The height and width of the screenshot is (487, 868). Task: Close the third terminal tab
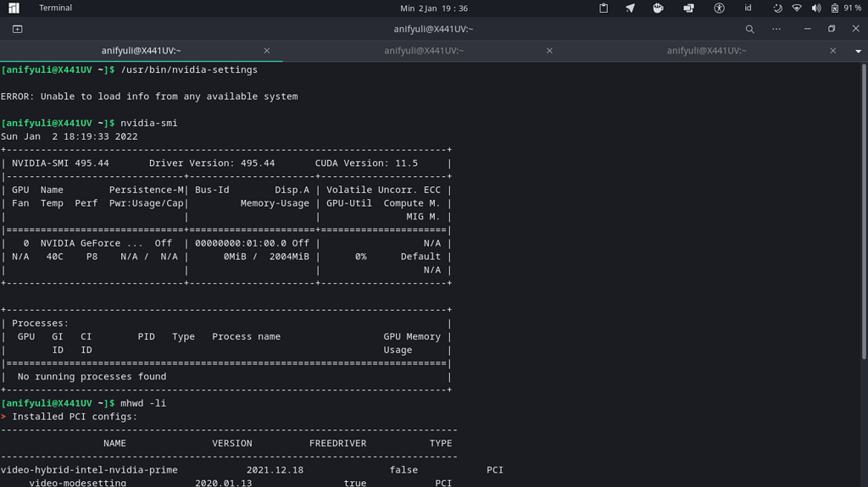tap(832, 51)
